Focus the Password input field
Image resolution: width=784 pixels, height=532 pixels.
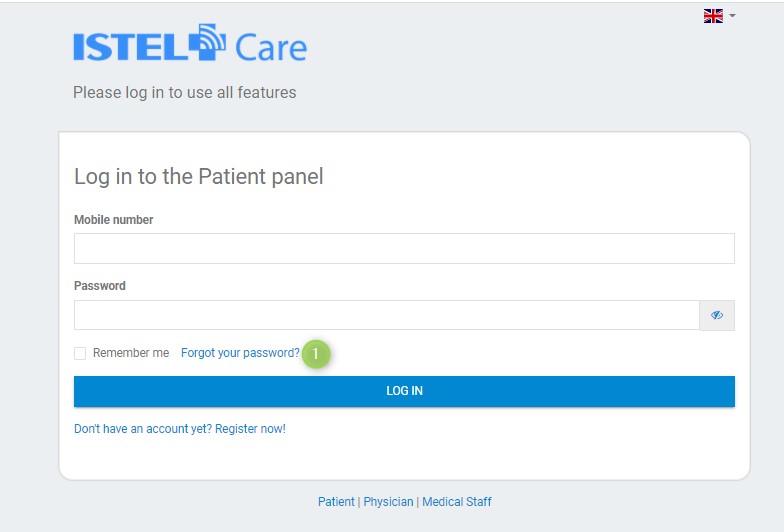(x=386, y=315)
